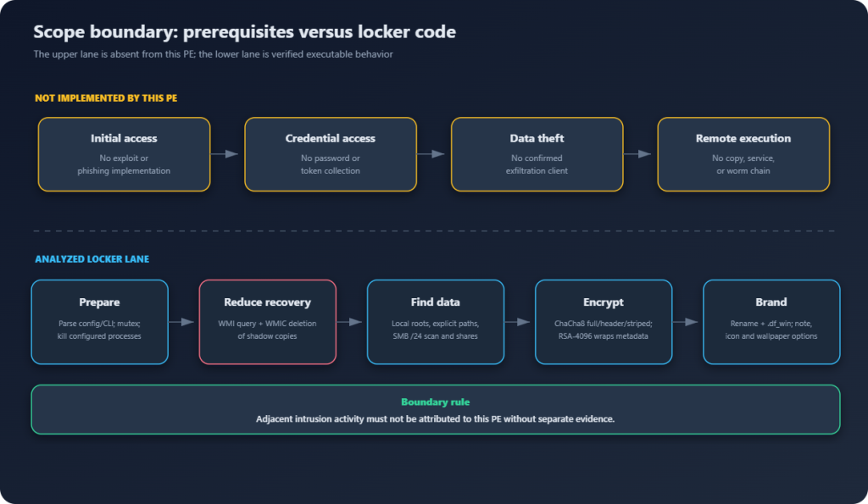
Task: Select the Credential access box
Action: pos(331,154)
